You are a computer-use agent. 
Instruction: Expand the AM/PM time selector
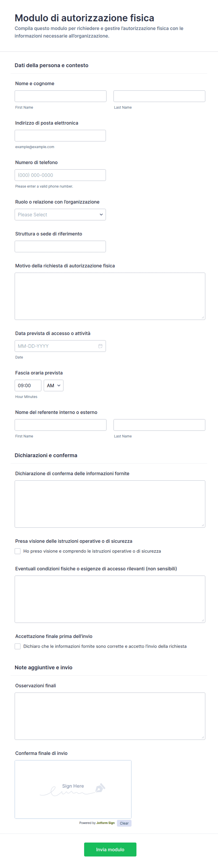tap(53, 385)
